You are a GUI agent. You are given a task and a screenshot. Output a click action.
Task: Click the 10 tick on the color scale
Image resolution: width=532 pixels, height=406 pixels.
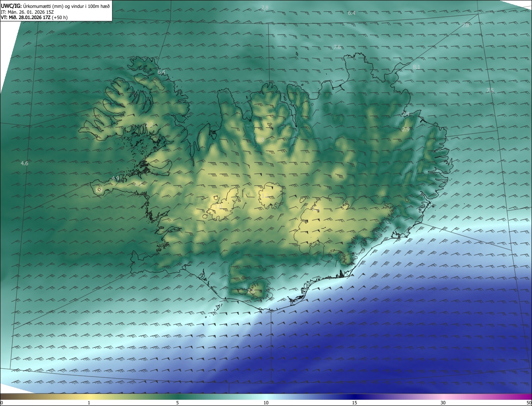(x=266, y=403)
